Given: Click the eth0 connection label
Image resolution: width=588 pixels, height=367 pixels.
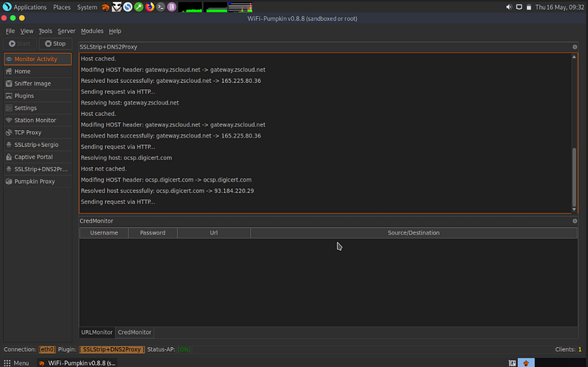Looking at the screenshot, I should tap(47, 349).
